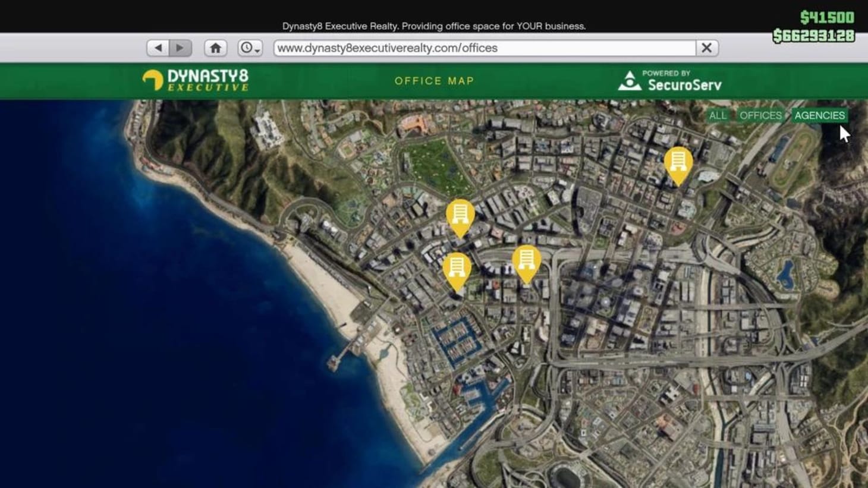Viewport: 868px width, 488px height.
Task: Click the OFFICE MAP page title
Action: point(435,81)
